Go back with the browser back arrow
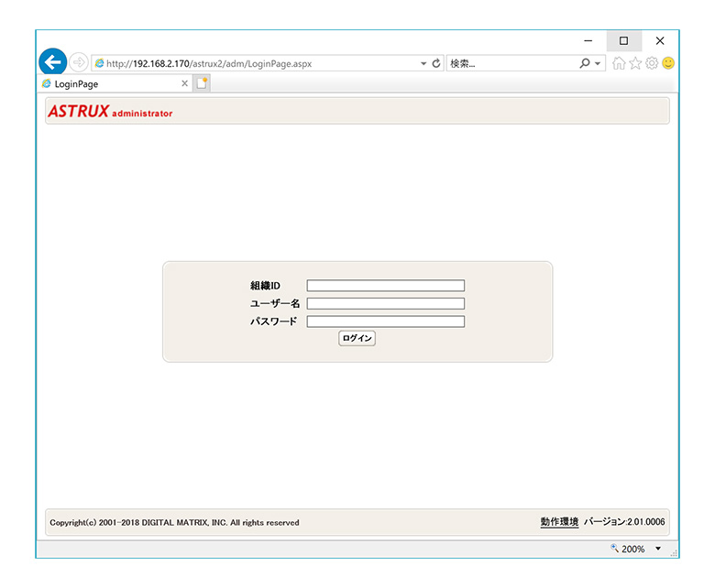Image resolution: width=715 pixels, height=588 pixels. pos(53,62)
